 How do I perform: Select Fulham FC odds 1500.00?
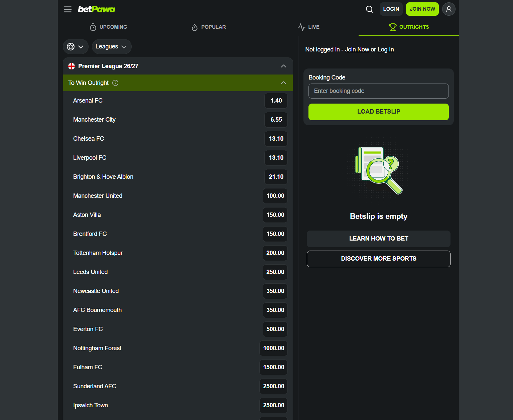click(x=274, y=367)
